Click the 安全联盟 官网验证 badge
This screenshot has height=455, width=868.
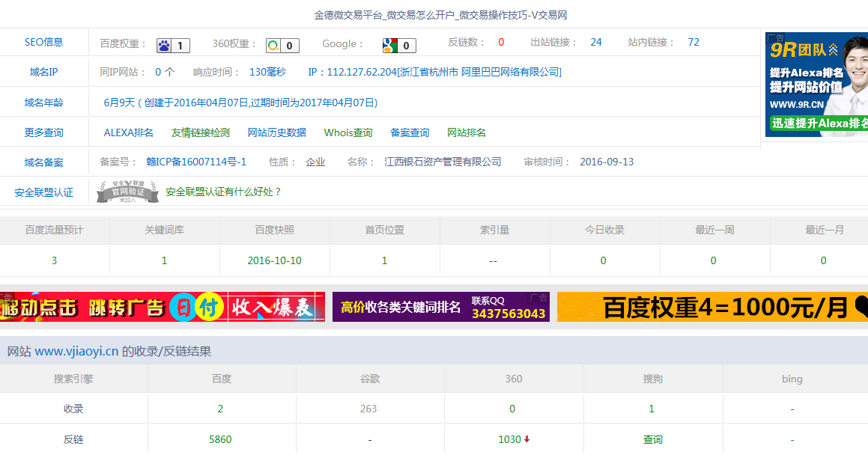point(127,192)
